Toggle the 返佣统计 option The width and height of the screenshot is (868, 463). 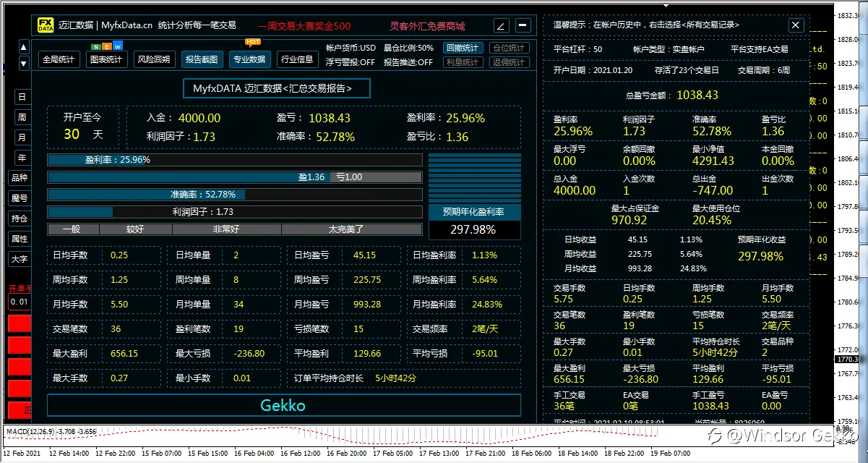pos(509,62)
